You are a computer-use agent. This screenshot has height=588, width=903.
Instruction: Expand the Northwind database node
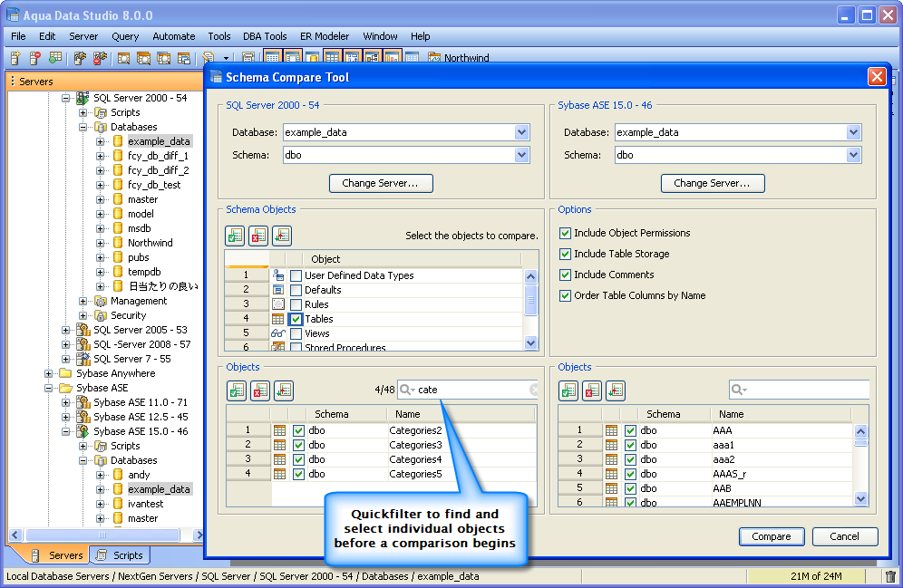pos(101,243)
